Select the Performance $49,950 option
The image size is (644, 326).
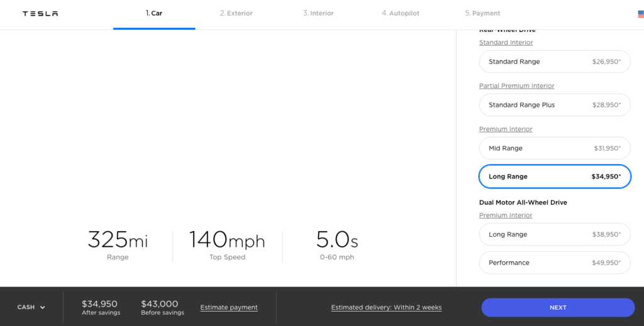pyautogui.click(x=555, y=263)
